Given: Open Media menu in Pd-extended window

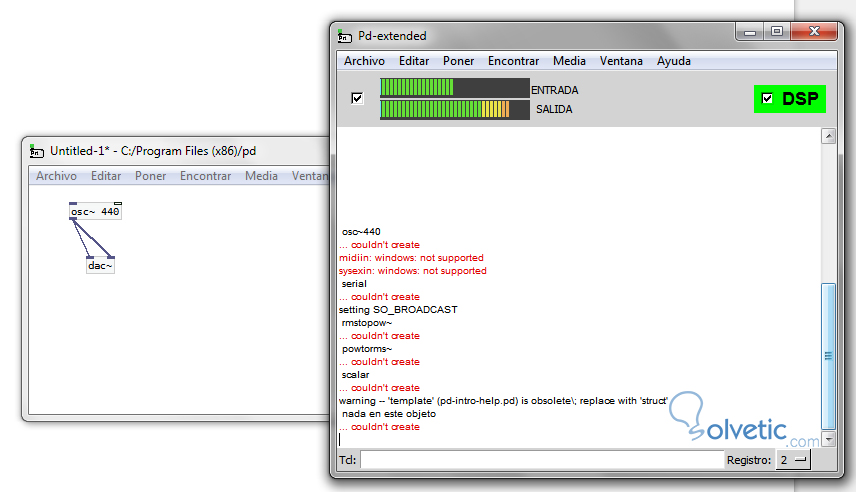Looking at the screenshot, I should click(569, 61).
